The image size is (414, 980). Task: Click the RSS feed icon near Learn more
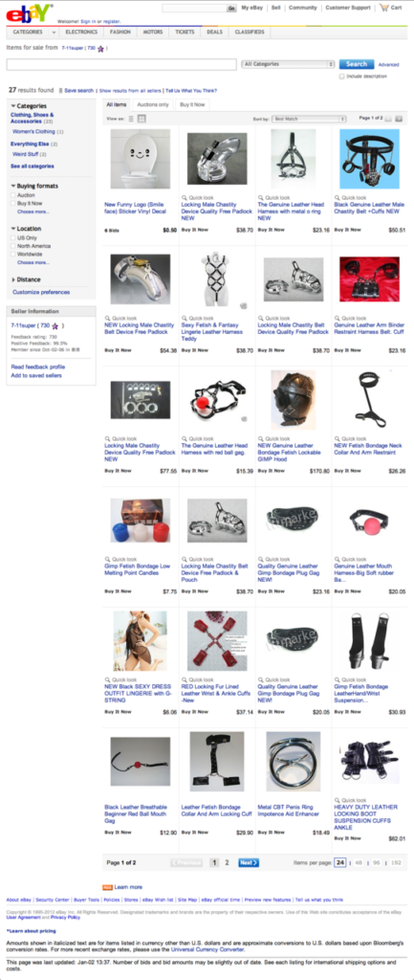pyautogui.click(x=107, y=887)
